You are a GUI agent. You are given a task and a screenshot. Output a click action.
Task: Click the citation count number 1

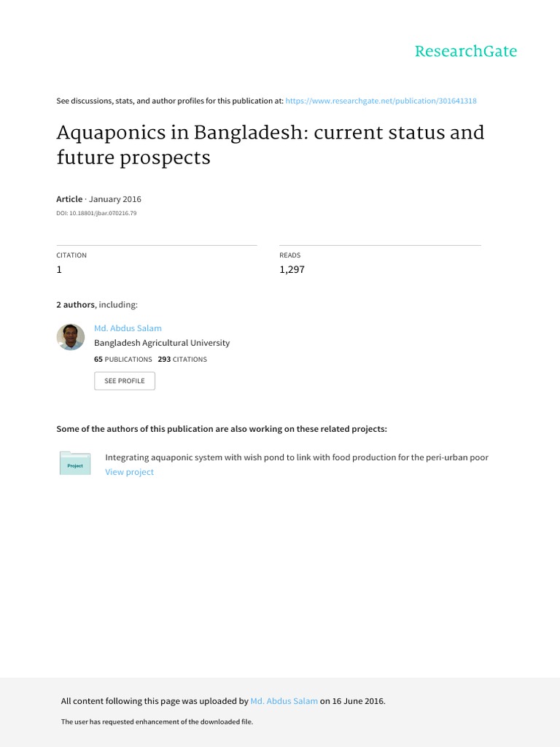click(60, 269)
